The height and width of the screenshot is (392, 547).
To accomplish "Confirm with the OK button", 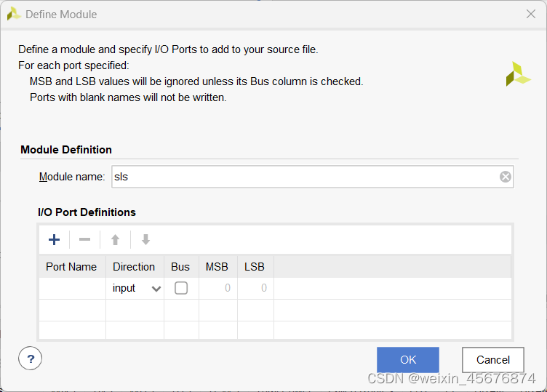I will click(x=408, y=359).
